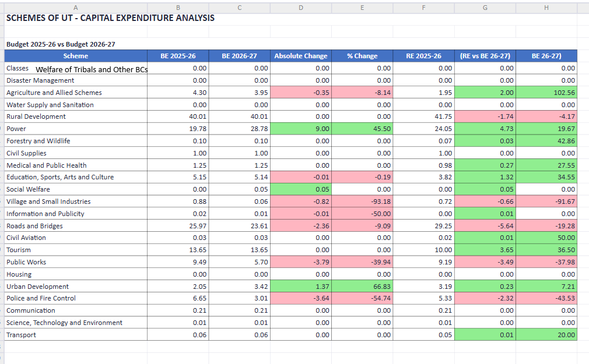Screen dimensions: 589x364
Task: Select Power absolute change value 9.00
Action: click(301, 129)
